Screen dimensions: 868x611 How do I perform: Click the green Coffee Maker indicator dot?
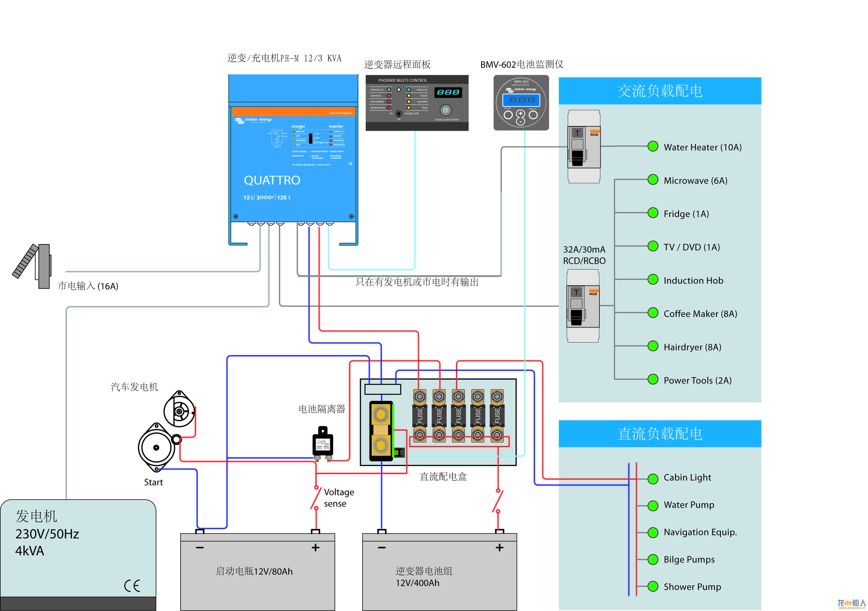(x=653, y=312)
